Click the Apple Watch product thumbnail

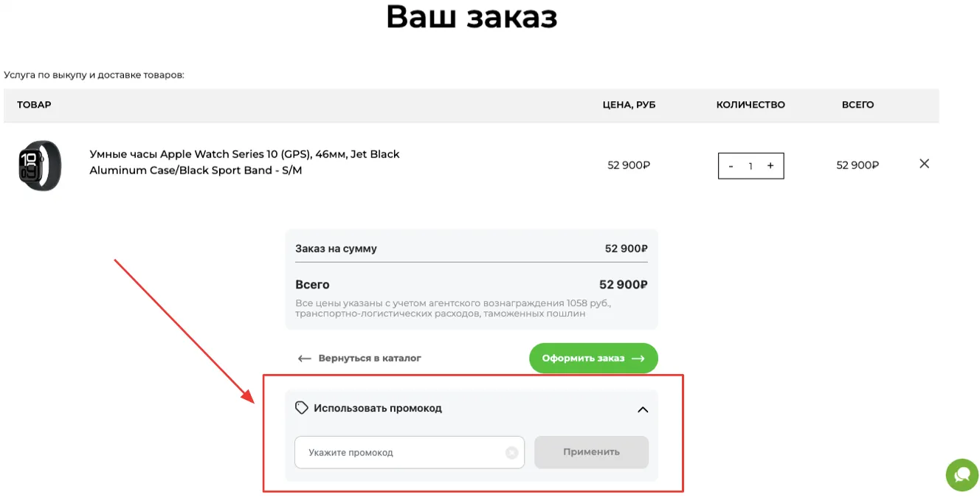click(40, 165)
